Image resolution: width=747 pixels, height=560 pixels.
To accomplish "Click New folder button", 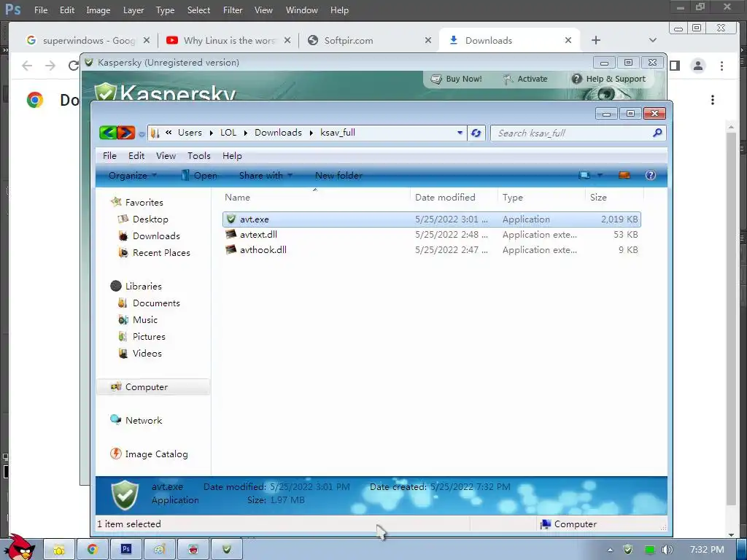I will click(338, 175).
